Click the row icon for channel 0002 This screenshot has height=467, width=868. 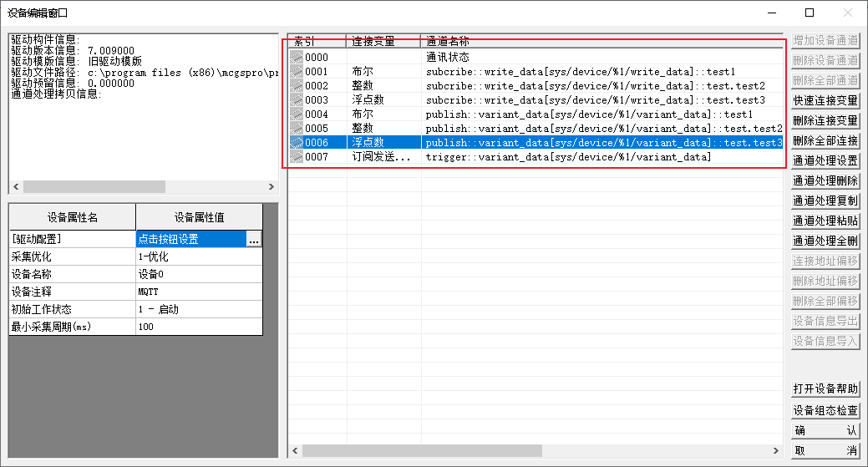(297, 86)
